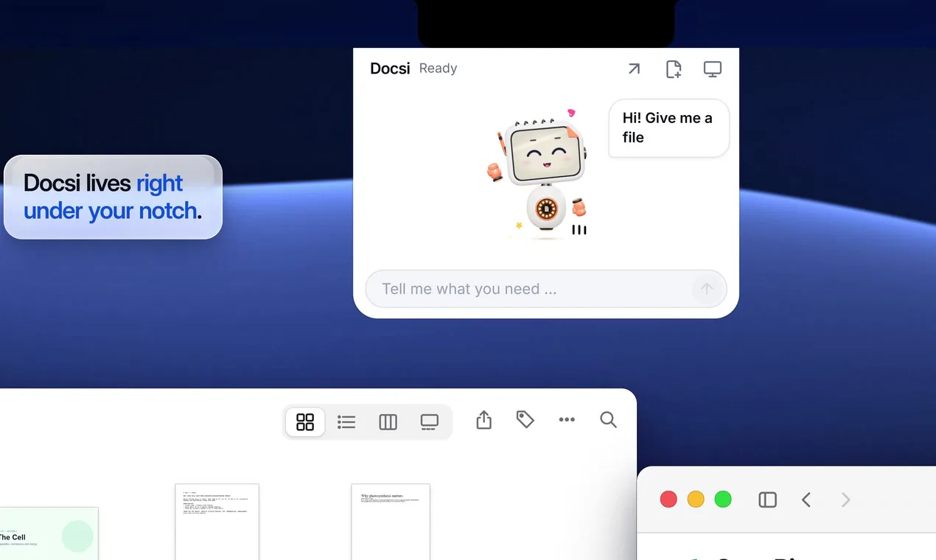Click the send arrow in Docsi chat
Screen dimensions: 936x560
click(707, 289)
